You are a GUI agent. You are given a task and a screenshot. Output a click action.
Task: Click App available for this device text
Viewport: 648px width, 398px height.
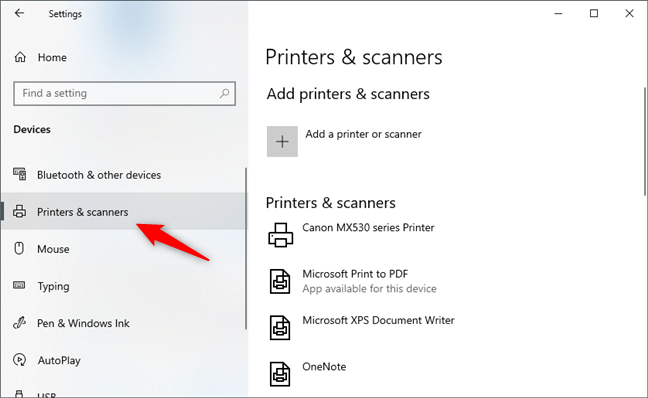click(x=369, y=288)
